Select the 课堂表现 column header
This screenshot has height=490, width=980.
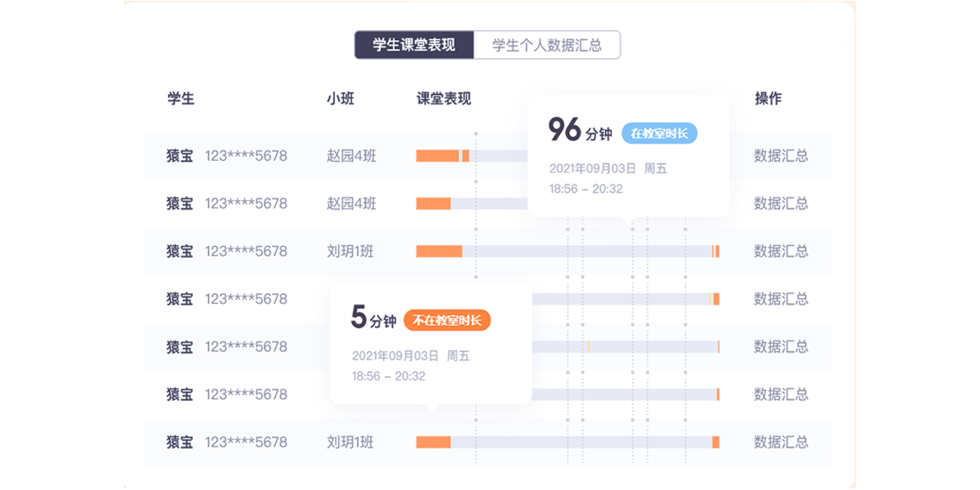(443, 99)
